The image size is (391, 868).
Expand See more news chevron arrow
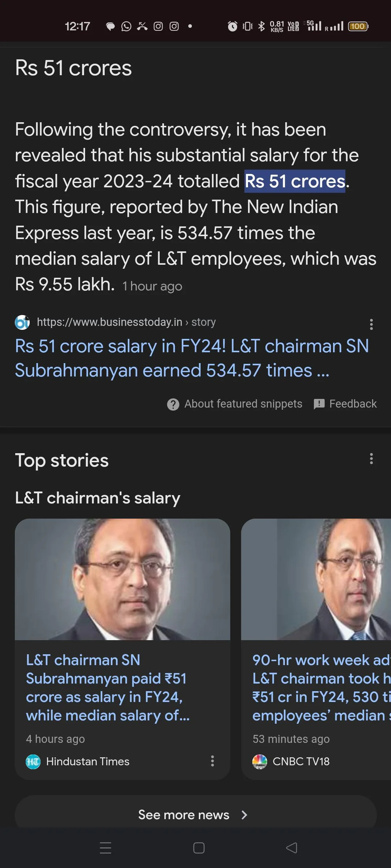coord(244,815)
